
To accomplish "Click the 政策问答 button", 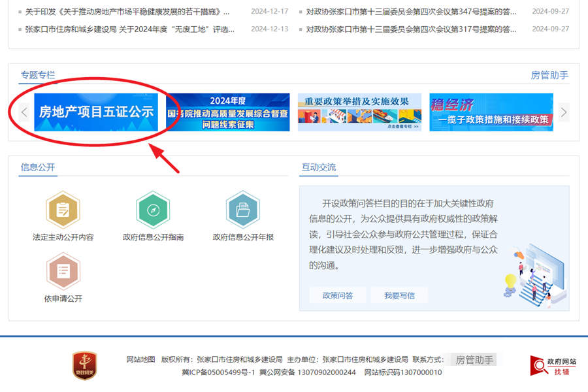I will (337, 295).
